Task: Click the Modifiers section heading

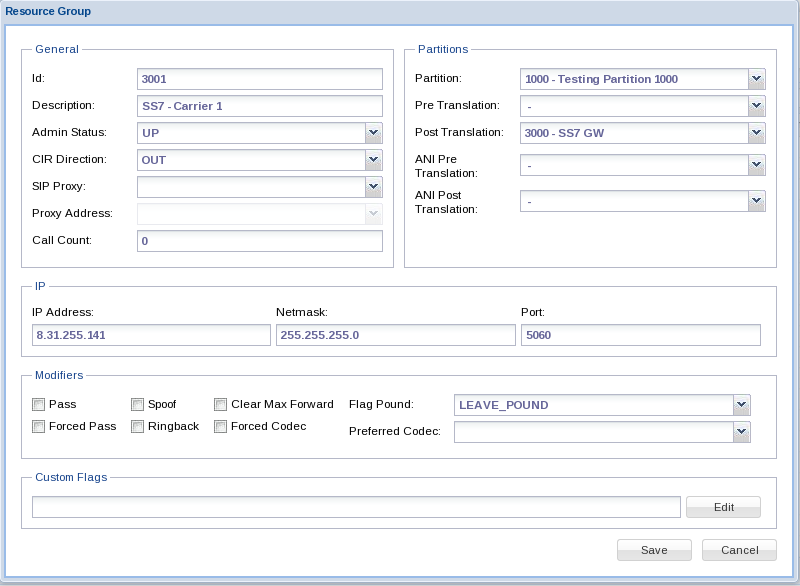Action: coord(59,375)
